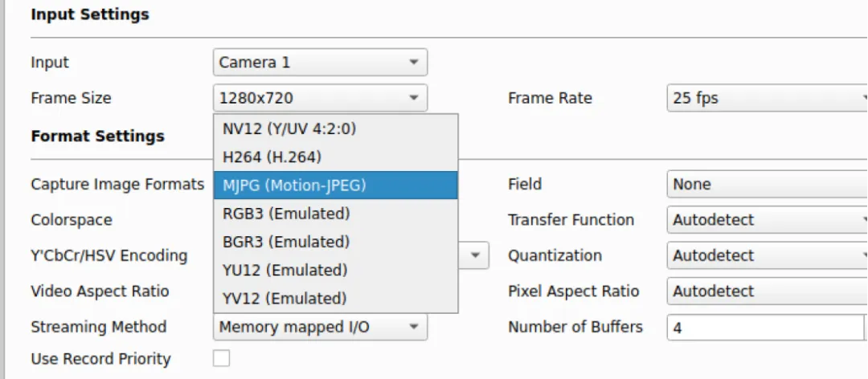Image resolution: width=868 pixels, height=379 pixels.
Task: Enable the Use Record Priority checkbox
Action: pos(221,358)
